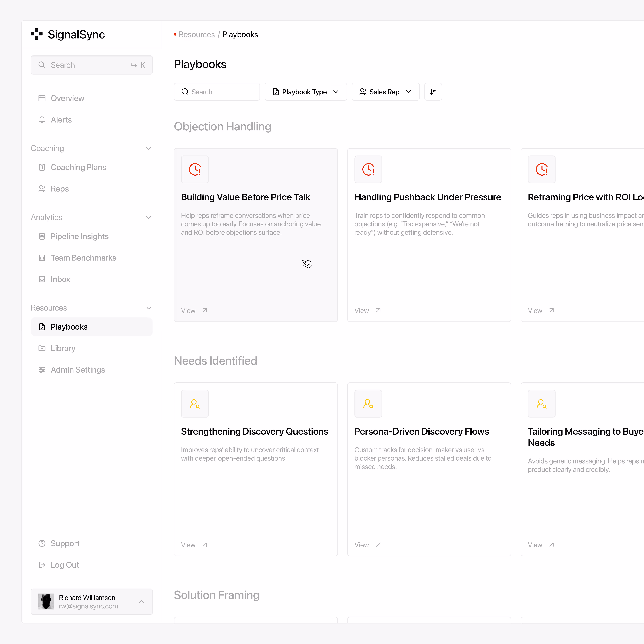Screen dimensions: 644x644
Task: Click the Playbooks breadcrumb text
Action: tap(240, 35)
